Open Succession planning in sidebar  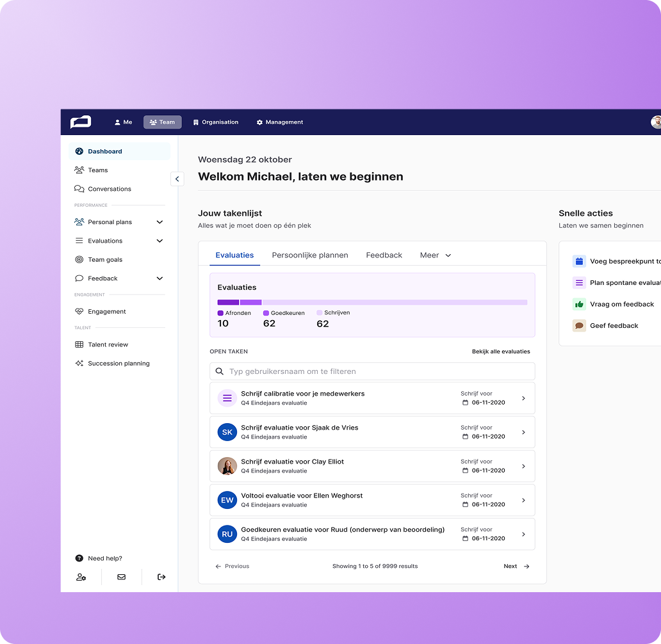click(120, 364)
